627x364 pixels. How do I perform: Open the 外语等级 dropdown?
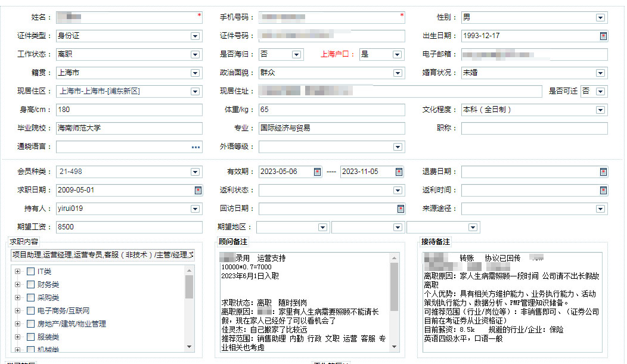[398, 147]
